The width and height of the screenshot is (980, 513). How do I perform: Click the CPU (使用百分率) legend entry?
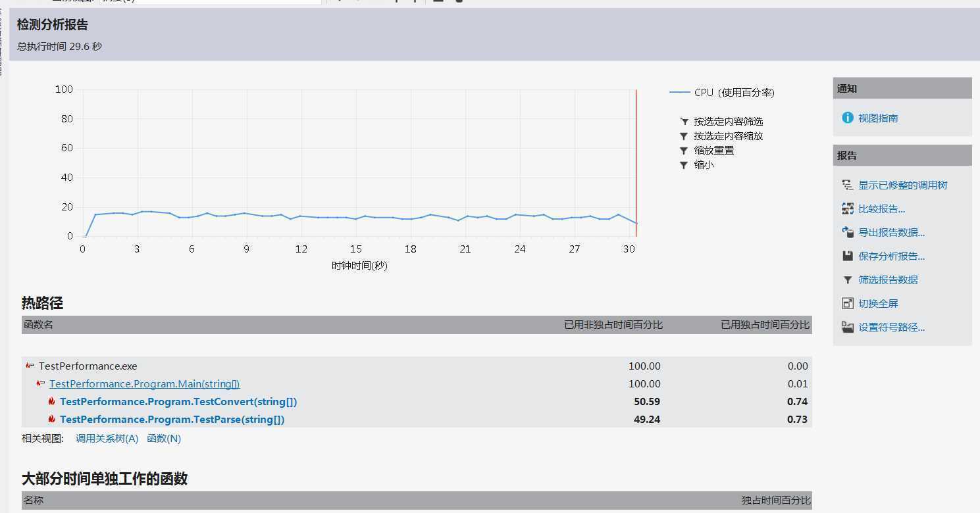(722, 93)
